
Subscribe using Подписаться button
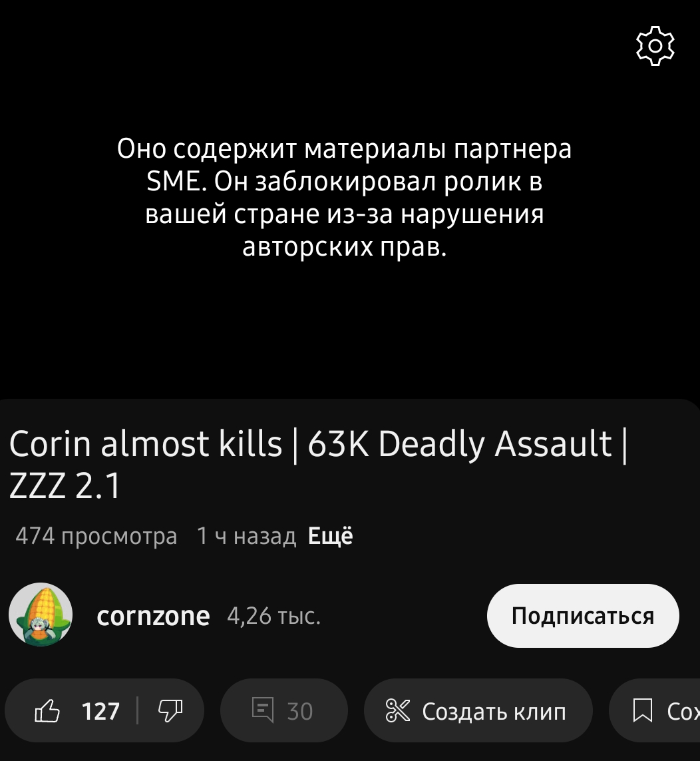pos(583,615)
